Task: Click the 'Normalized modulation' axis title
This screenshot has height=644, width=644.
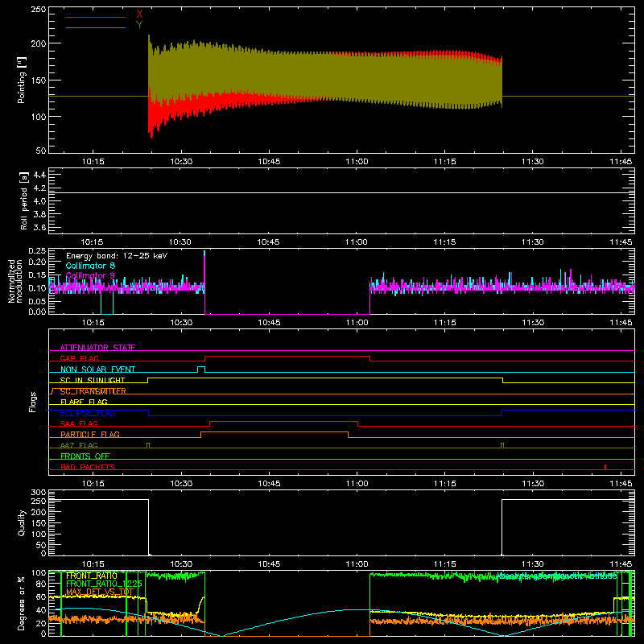Action: [x=16, y=281]
